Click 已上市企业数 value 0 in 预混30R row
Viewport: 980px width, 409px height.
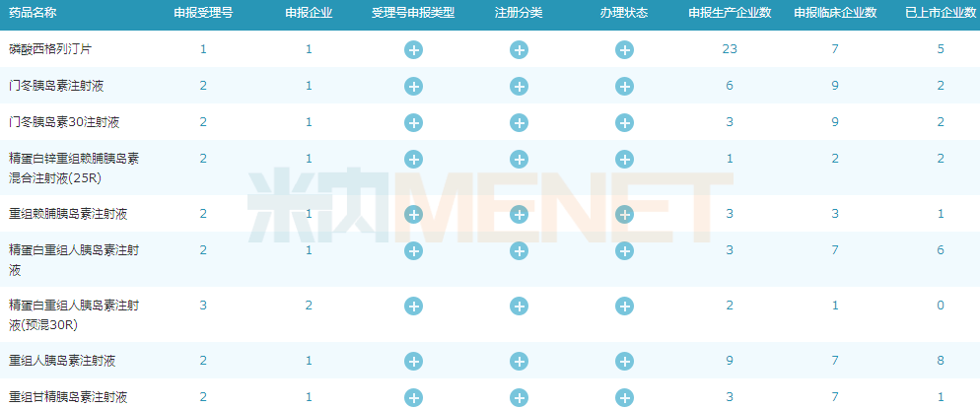(941, 306)
